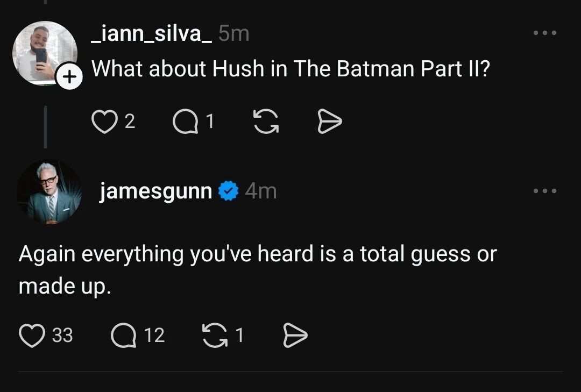Screen dimensions: 581x392
Task: Share jamesgunn's reply with send icon
Action: pyautogui.click(x=295, y=335)
